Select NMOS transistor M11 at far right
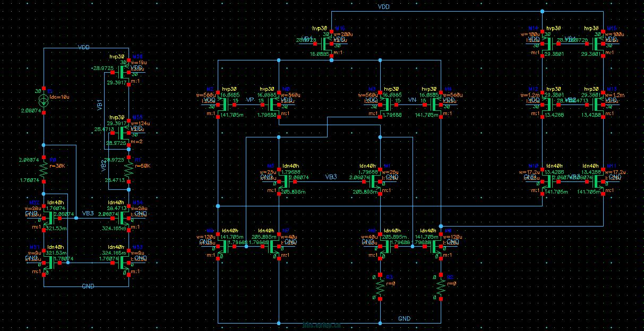The height and width of the screenshot is (331, 644). coord(599,181)
